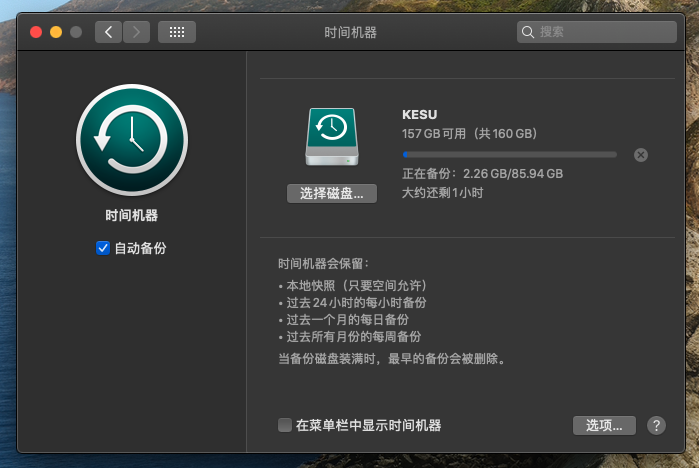Viewport: 699px width, 468px height.
Task: Click the 时间机器 window title bar text
Action: point(350,32)
